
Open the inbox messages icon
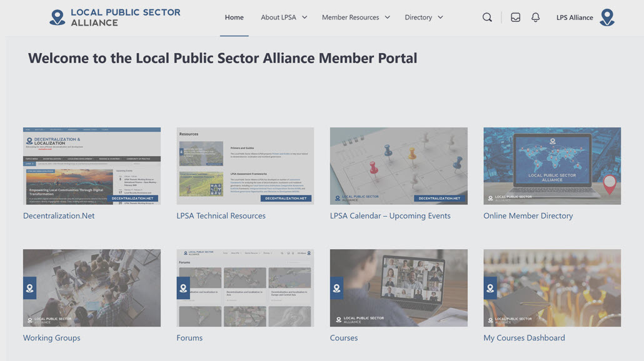click(x=515, y=17)
